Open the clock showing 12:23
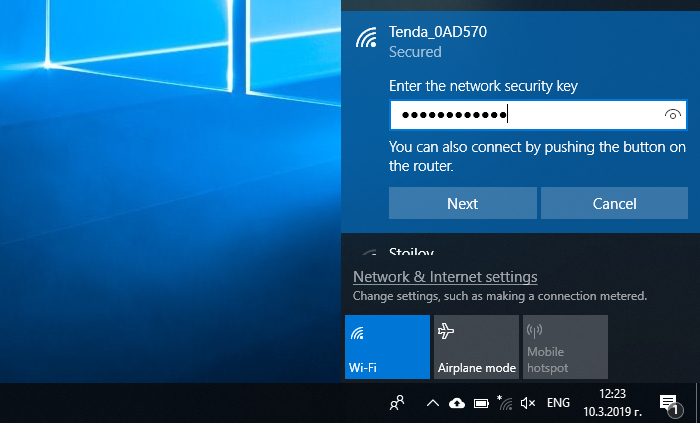Screen dimensions: 700x423 pyautogui.click(x=613, y=403)
